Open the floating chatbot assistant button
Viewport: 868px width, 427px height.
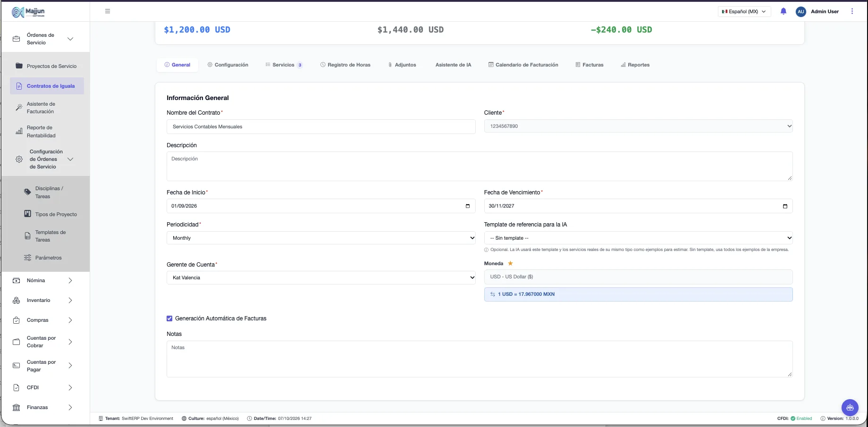point(850,408)
